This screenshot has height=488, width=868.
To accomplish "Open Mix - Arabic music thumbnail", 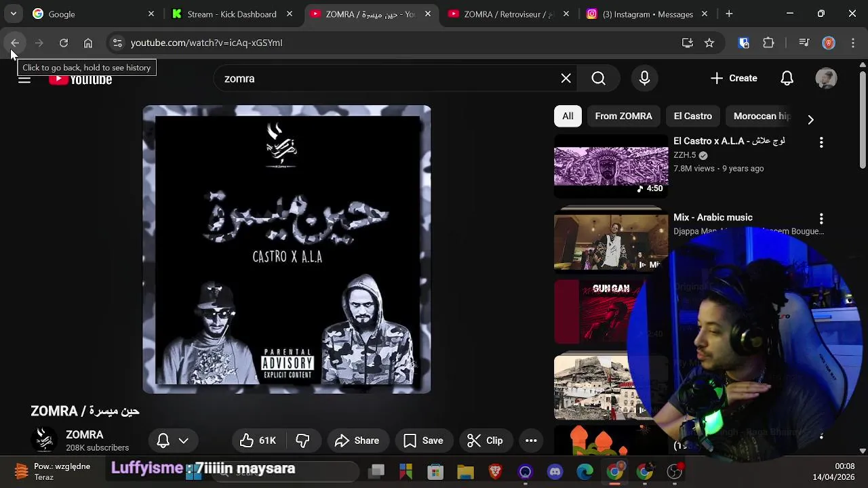I will [x=611, y=241].
